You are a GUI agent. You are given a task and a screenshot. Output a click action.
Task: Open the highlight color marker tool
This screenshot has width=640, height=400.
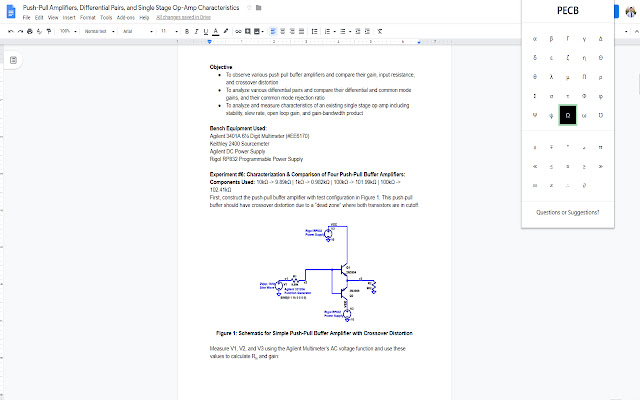coord(225,31)
